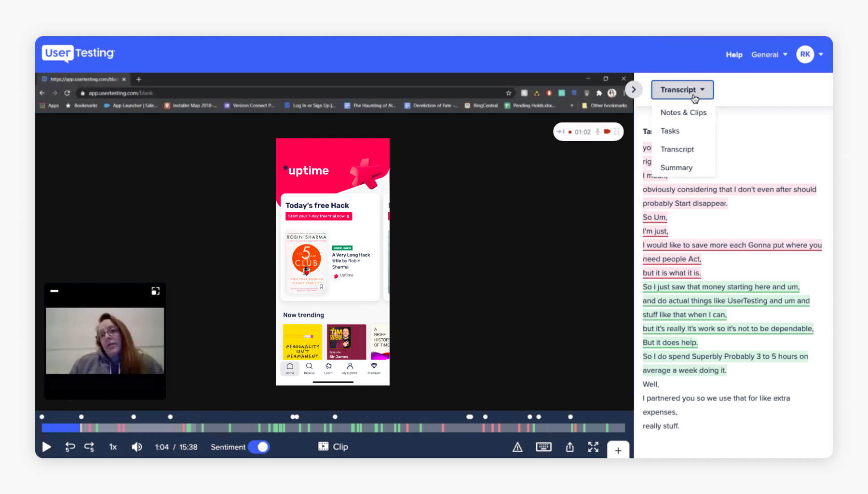868x494 pixels.
Task: Open the Help link
Action: pyautogui.click(x=734, y=55)
